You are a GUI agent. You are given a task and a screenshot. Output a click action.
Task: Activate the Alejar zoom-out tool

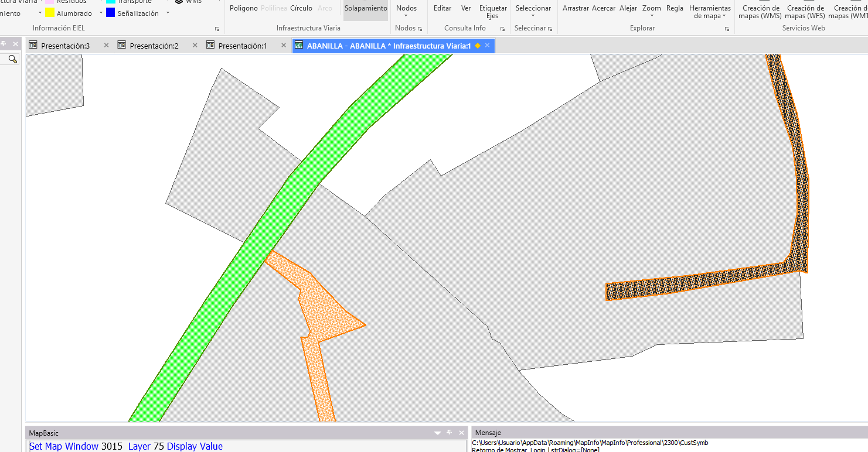tap(628, 8)
